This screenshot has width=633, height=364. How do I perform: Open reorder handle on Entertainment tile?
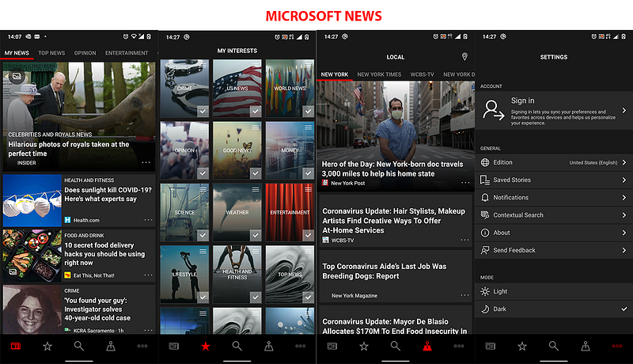[x=309, y=189]
